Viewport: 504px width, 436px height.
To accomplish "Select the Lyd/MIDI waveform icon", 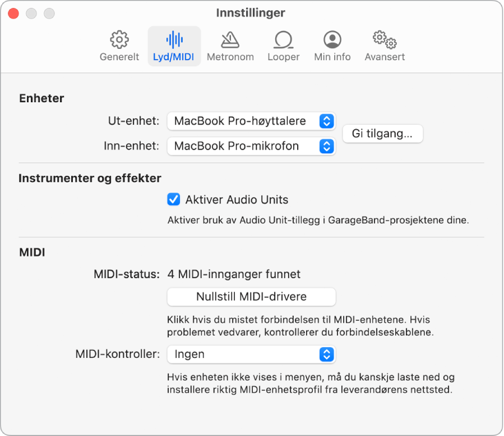I will click(174, 40).
